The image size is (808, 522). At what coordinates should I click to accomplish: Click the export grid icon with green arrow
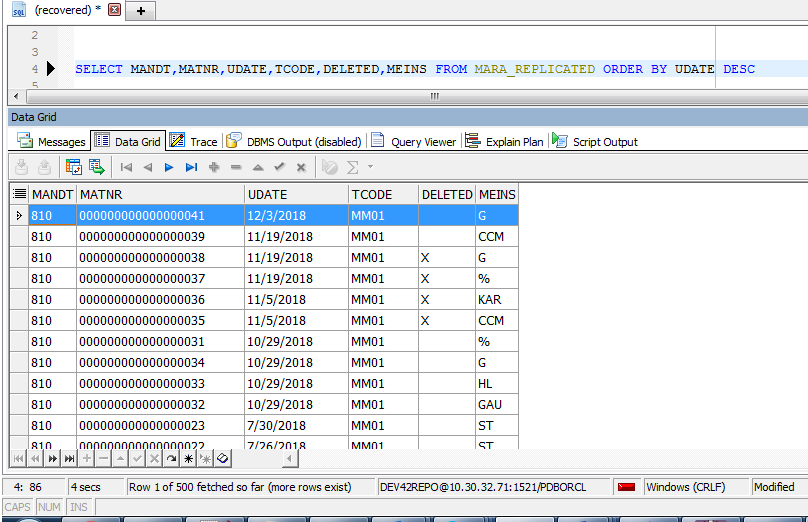click(96, 167)
